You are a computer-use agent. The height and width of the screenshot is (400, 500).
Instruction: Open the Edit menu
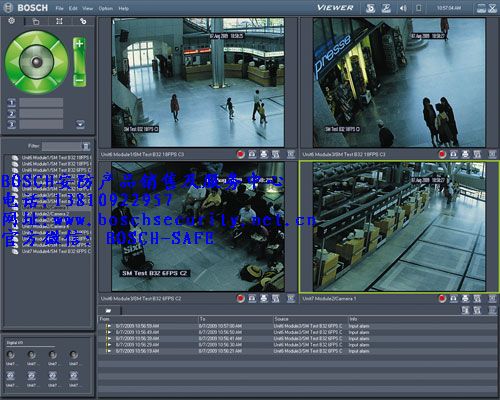click(73, 8)
